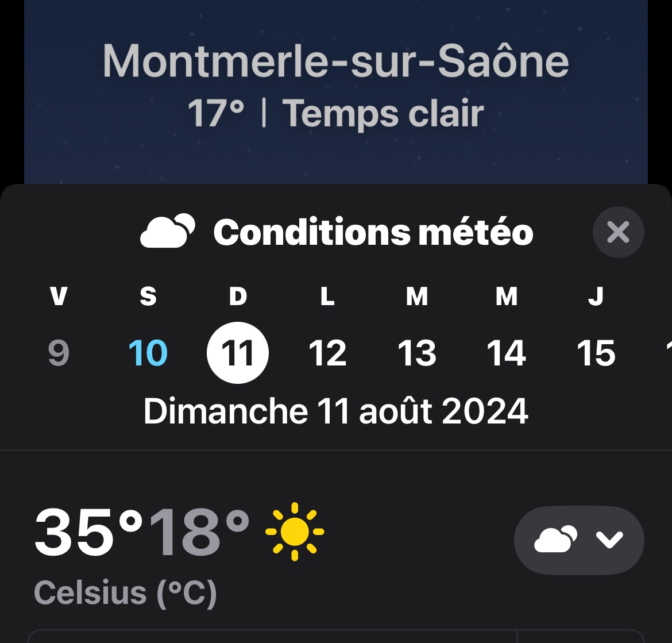Image resolution: width=672 pixels, height=643 pixels.
Task: Tap the 17° Temps clair summary
Action: click(x=336, y=113)
